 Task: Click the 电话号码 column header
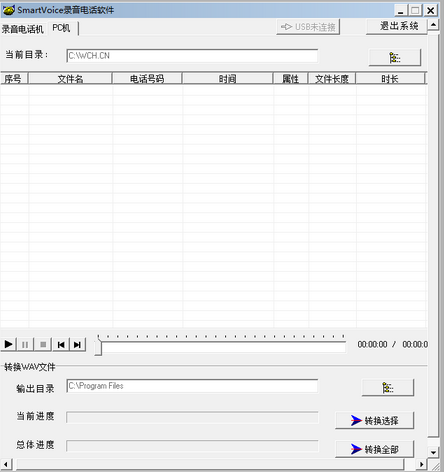point(147,79)
